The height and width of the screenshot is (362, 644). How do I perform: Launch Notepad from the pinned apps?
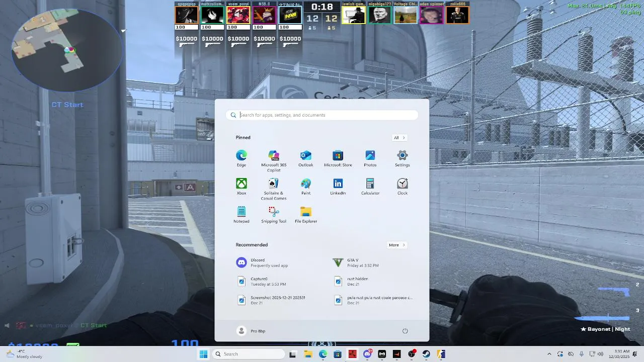242,215
